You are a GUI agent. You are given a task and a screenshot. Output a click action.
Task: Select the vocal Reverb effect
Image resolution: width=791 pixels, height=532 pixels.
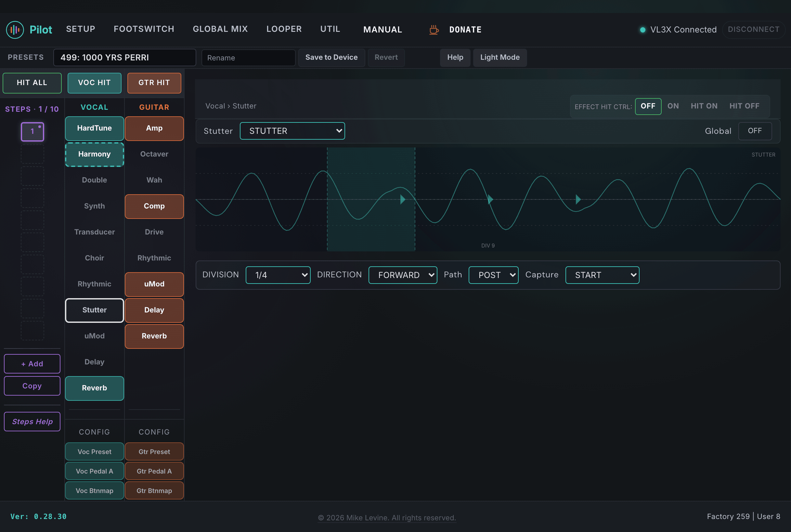click(94, 388)
